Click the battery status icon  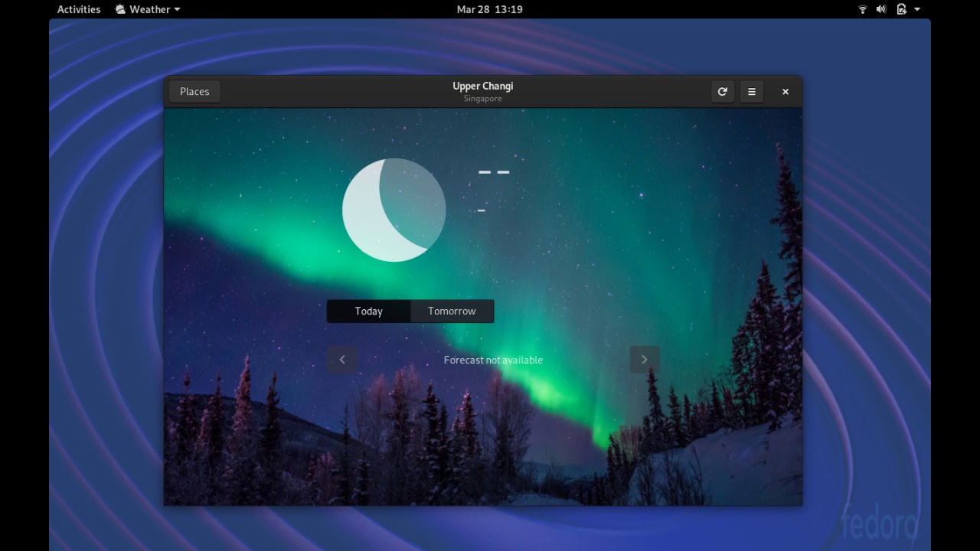coord(901,9)
